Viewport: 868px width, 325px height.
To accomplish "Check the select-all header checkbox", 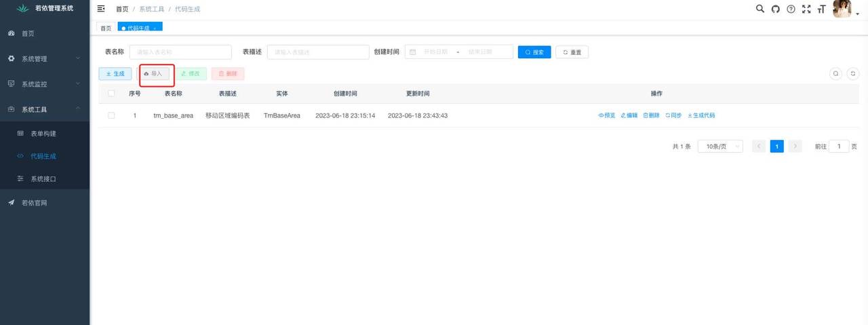I will click(x=111, y=94).
